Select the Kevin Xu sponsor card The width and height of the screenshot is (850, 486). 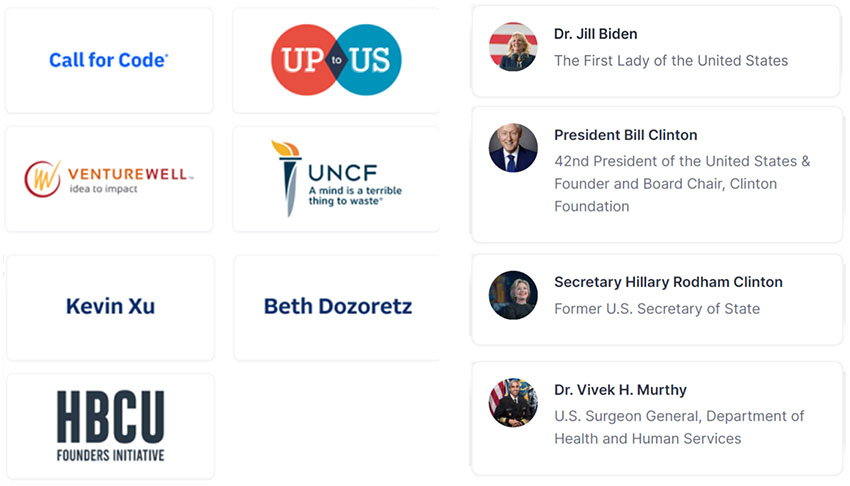110,306
